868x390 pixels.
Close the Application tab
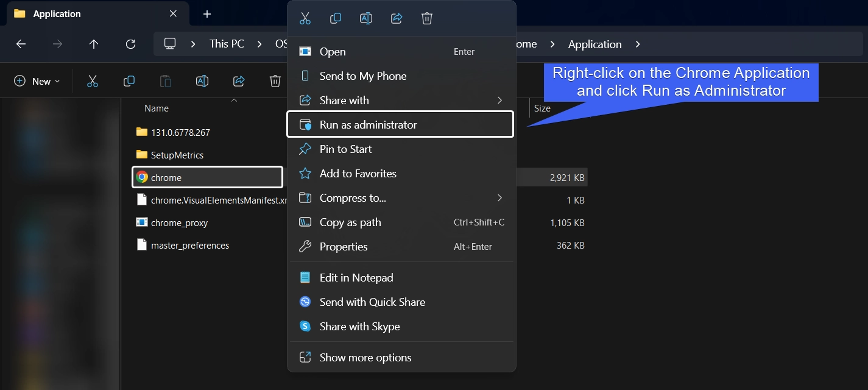173,13
